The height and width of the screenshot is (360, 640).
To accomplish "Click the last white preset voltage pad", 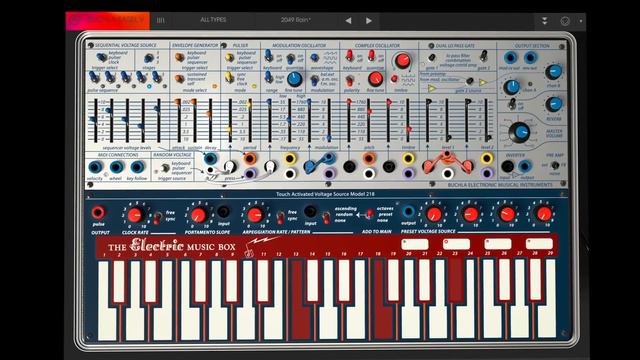I will (x=539, y=244).
